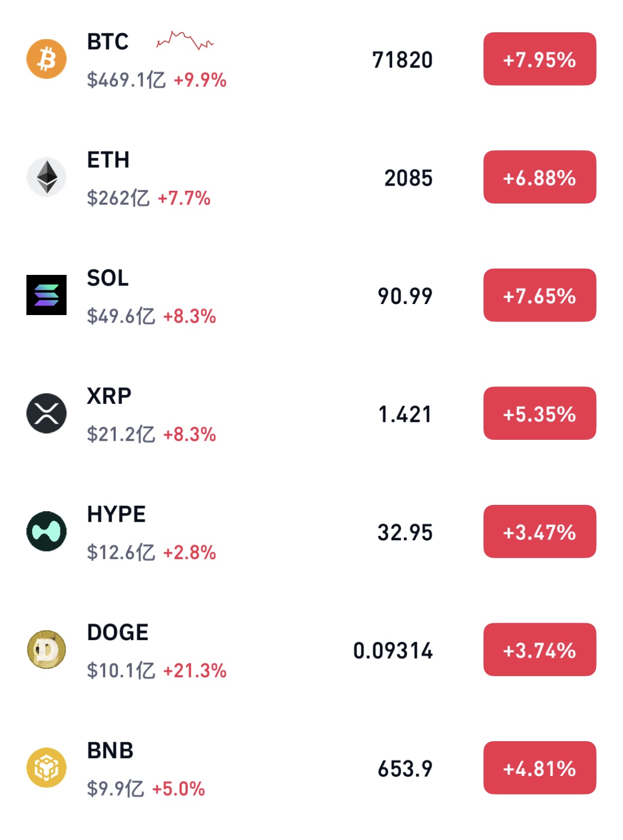Click the SOL volume $49.6亿 text
The width and height of the screenshot is (623, 840).
[121, 316]
